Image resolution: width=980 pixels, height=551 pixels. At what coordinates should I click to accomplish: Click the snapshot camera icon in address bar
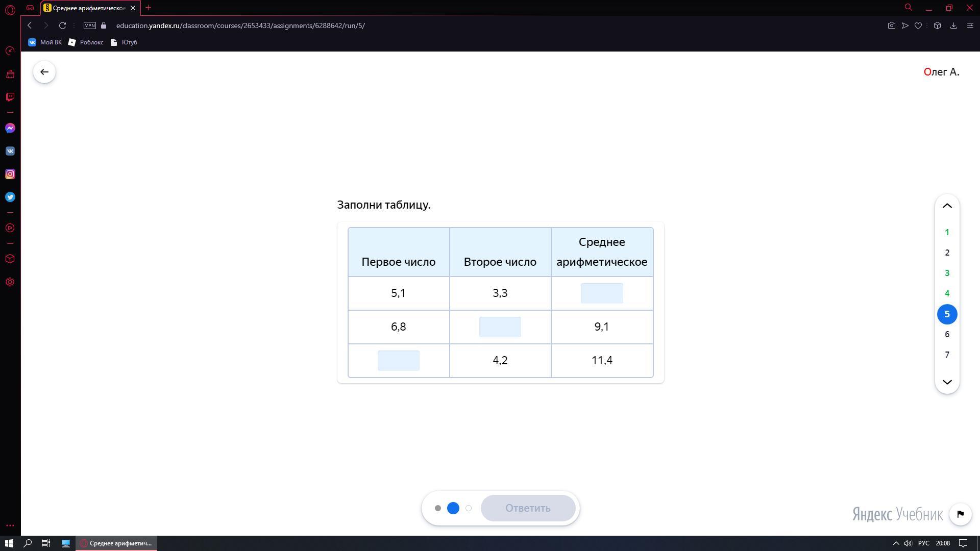coord(891,26)
